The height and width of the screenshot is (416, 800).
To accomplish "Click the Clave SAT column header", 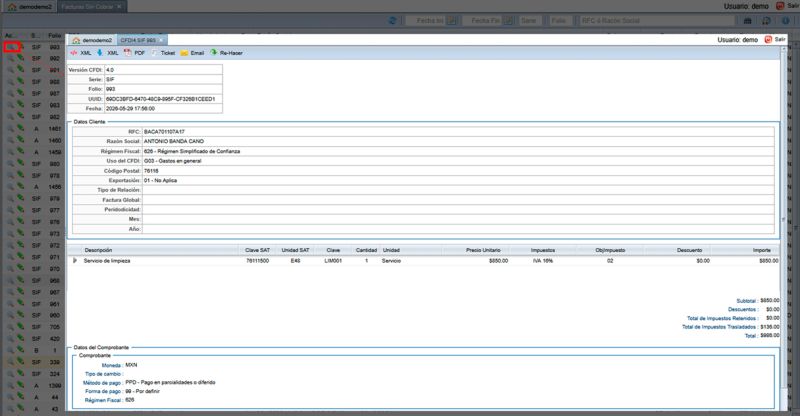I will click(x=257, y=250).
